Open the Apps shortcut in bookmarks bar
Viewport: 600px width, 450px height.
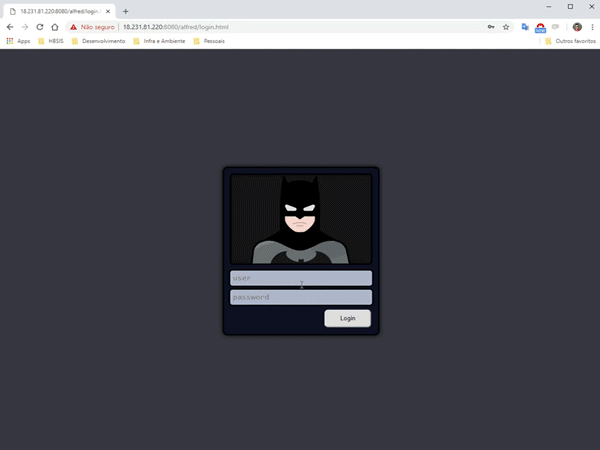pos(18,41)
